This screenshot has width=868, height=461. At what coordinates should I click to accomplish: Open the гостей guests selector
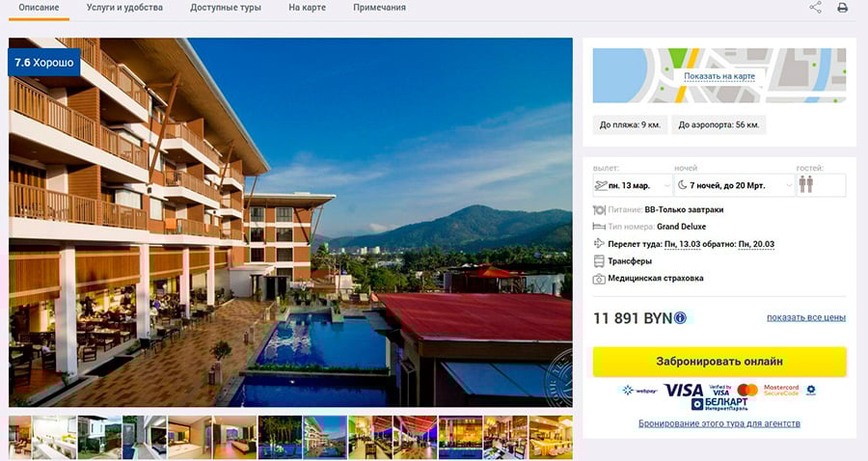coord(821,185)
